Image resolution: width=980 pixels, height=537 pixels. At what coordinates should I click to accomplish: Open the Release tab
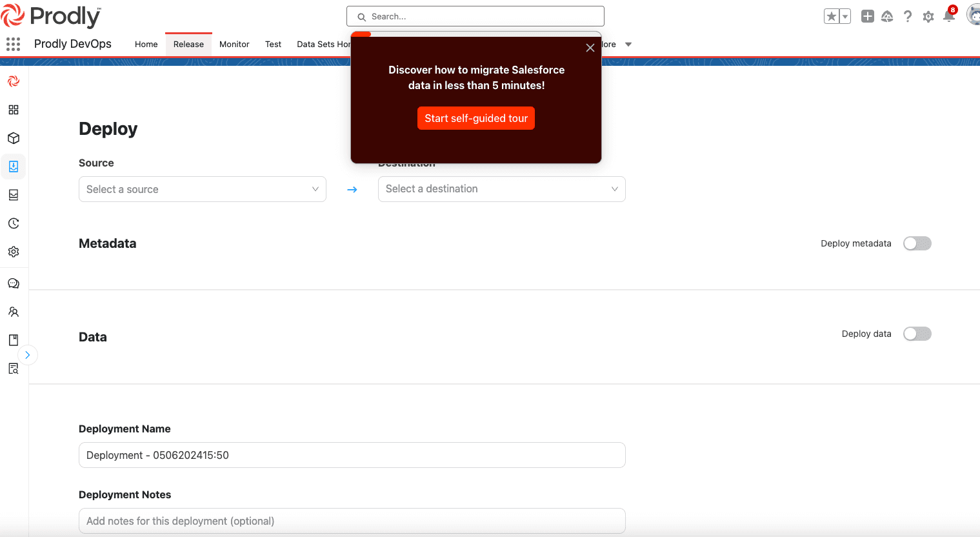[x=188, y=45]
